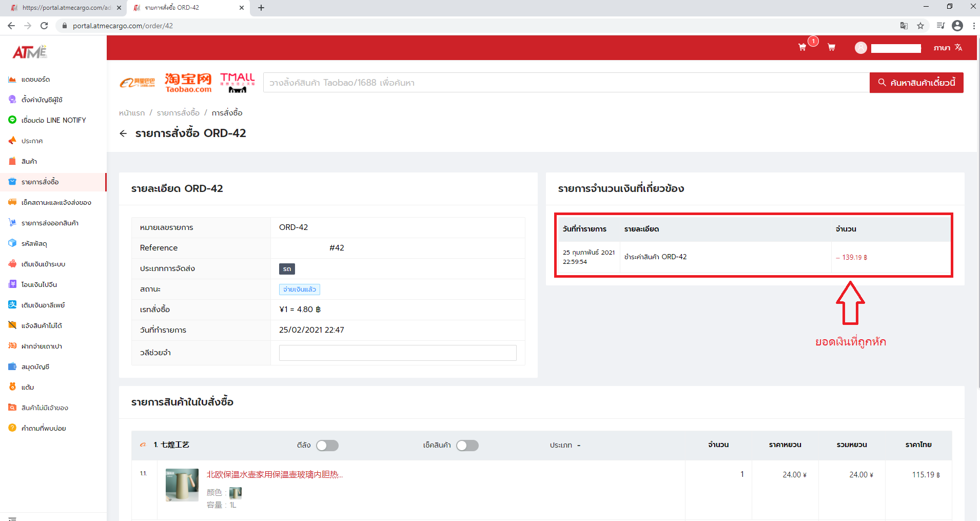Screen dimensions: 980x521
Task: Open the second shopping cart icon
Action: [831, 47]
